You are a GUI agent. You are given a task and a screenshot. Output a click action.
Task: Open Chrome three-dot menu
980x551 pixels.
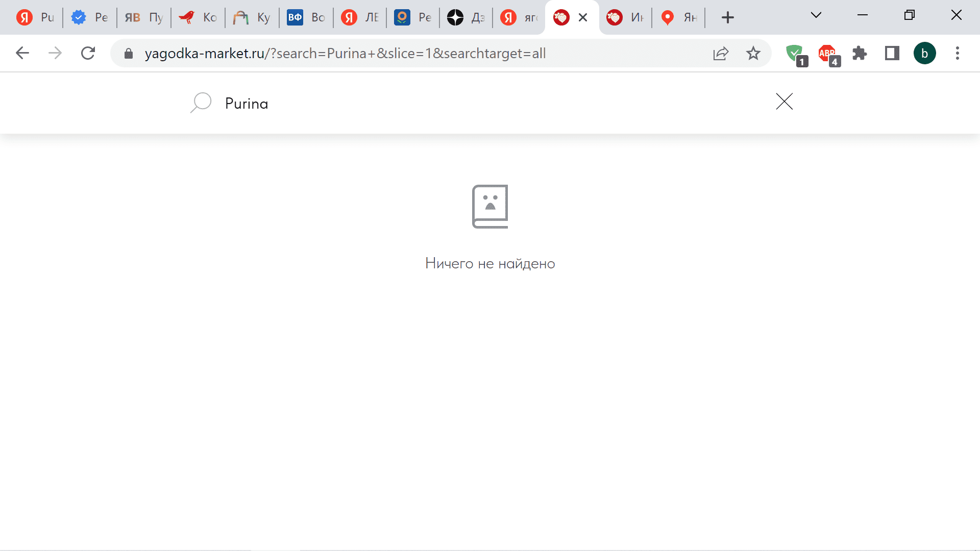tap(958, 53)
